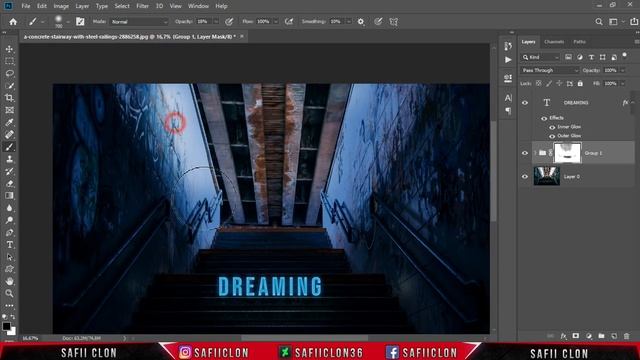The height and width of the screenshot is (360, 640).
Task: Open Flow value dropdown arrow
Action: (x=276, y=22)
